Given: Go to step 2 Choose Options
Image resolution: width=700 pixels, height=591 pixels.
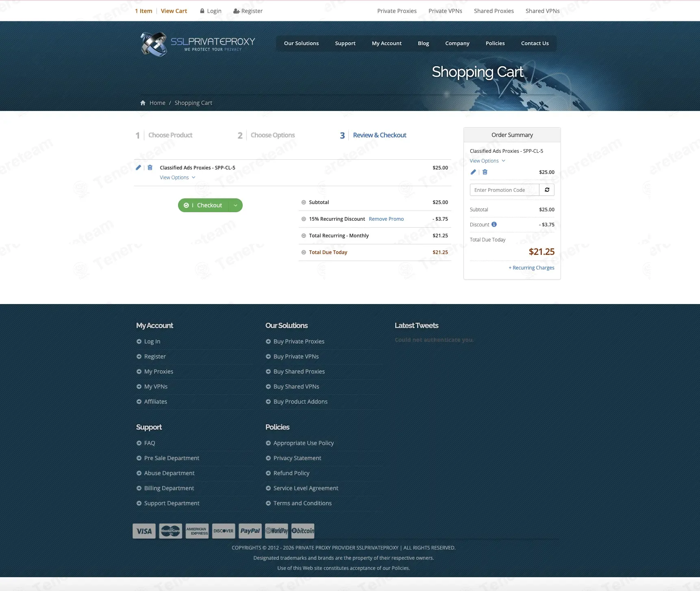Looking at the screenshot, I should [x=266, y=135].
